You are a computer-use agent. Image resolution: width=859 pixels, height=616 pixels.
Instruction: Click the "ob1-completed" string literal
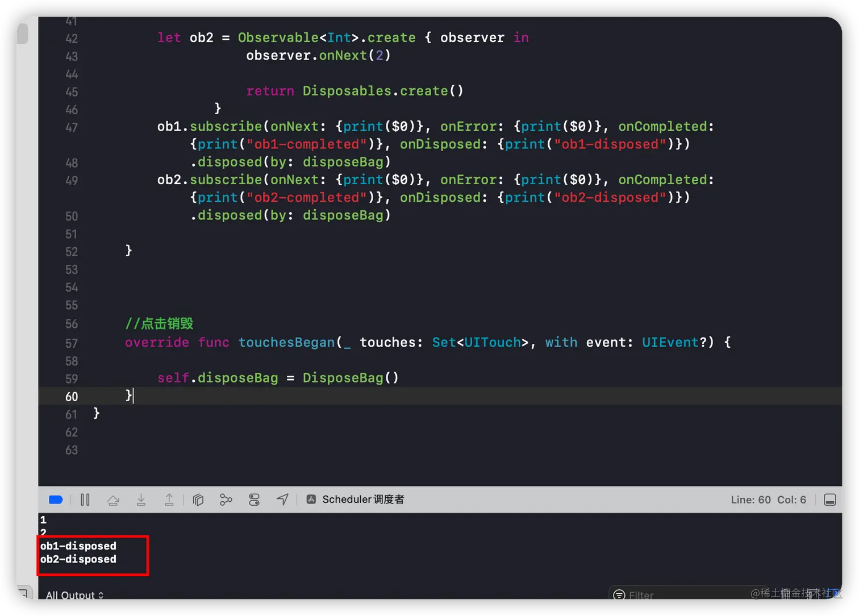tap(307, 144)
